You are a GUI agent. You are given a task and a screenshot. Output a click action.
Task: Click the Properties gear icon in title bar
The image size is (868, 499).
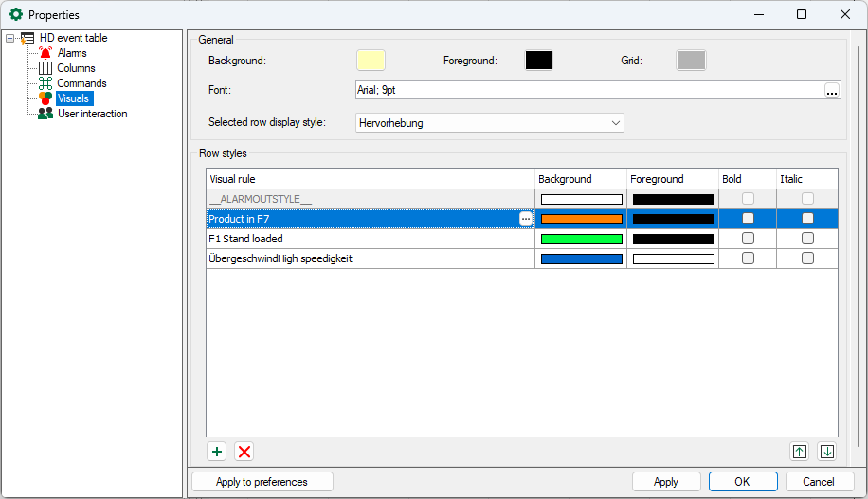pos(16,14)
